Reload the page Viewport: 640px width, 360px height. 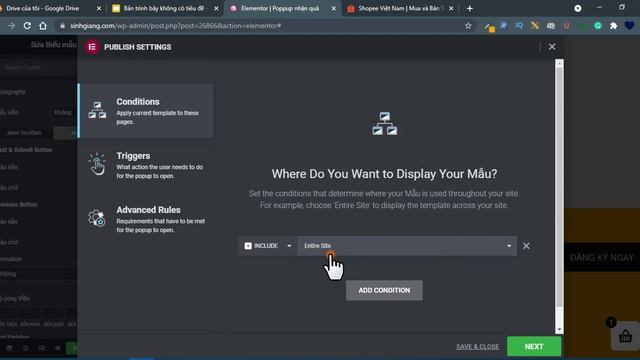coord(27,26)
